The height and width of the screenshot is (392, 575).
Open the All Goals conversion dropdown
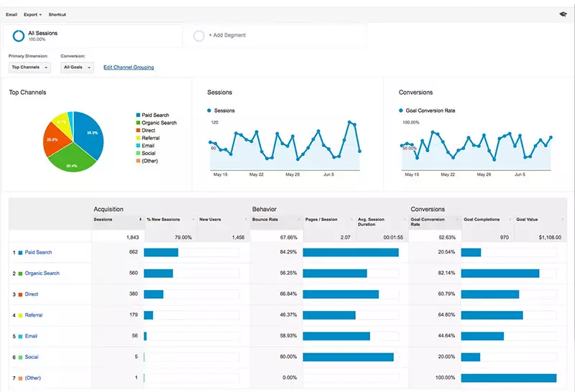[75, 67]
